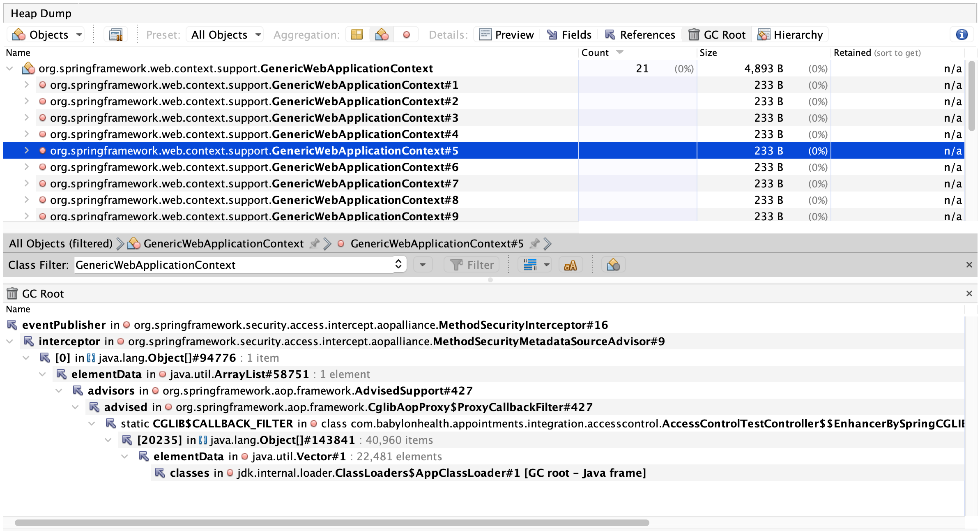
Task: Select aggregation by packages icon
Action: click(357, 35)
